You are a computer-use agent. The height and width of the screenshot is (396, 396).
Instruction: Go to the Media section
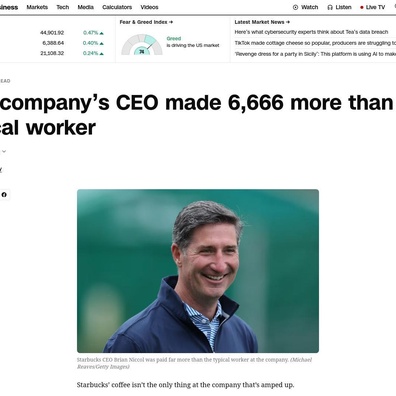pos(86,7)
